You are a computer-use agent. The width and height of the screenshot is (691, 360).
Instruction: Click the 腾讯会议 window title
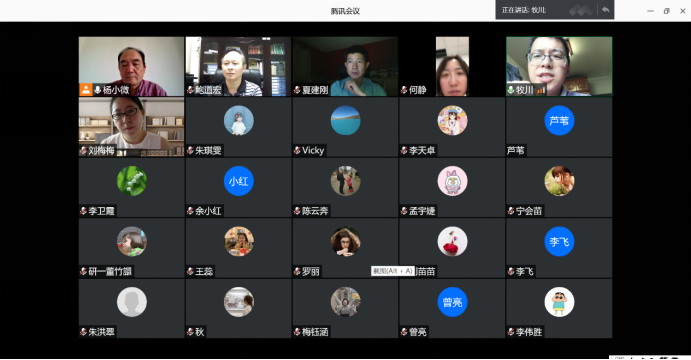point(345,11)
